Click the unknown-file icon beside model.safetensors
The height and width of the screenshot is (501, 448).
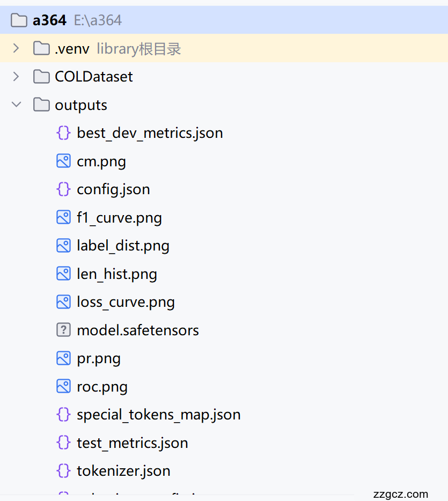coord(63,330)
